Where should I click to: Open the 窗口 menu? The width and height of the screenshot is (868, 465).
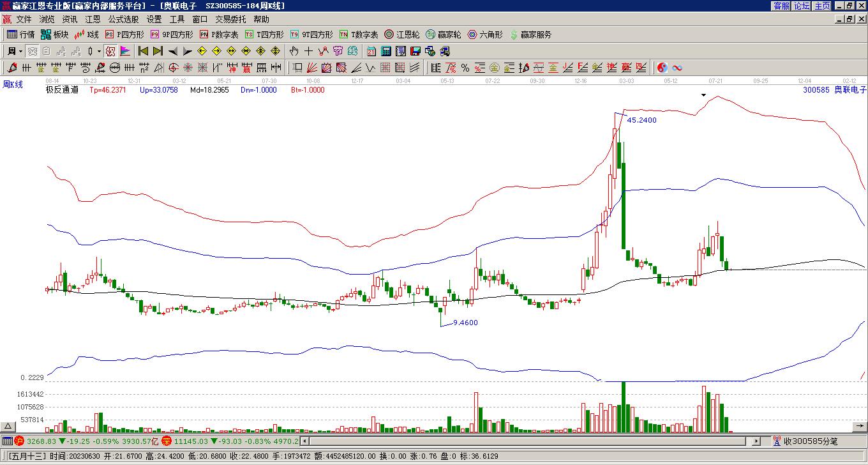200,20
